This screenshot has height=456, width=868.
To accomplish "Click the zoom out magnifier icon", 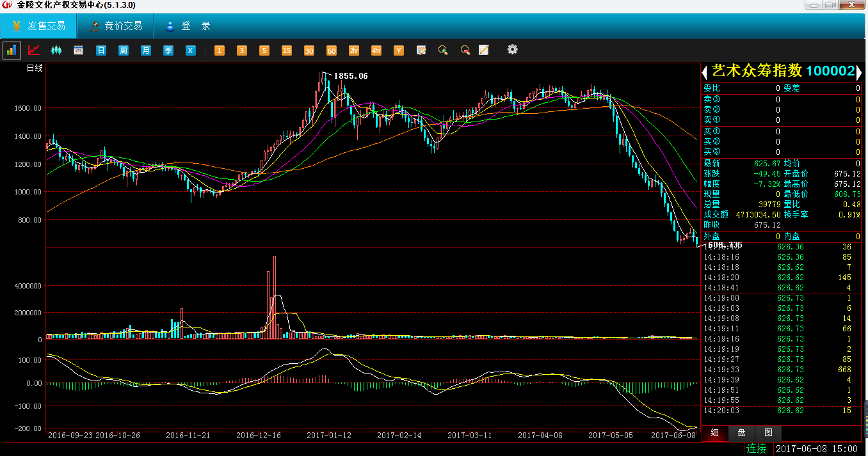I will pos(465,50).
